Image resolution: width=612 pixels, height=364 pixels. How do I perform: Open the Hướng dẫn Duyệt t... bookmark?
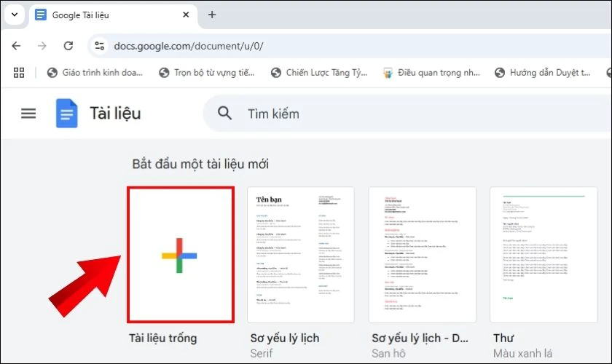pos(543,73)
